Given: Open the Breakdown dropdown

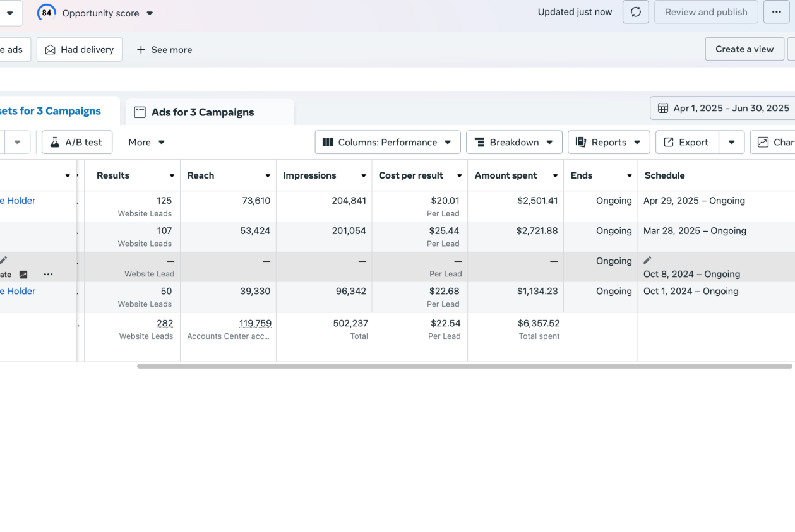Looking at the screenshot, I should [513, 142].
